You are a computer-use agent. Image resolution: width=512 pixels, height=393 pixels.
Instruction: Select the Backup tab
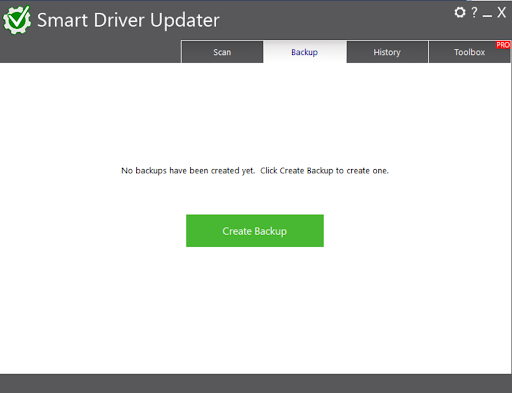click(305, 52)
